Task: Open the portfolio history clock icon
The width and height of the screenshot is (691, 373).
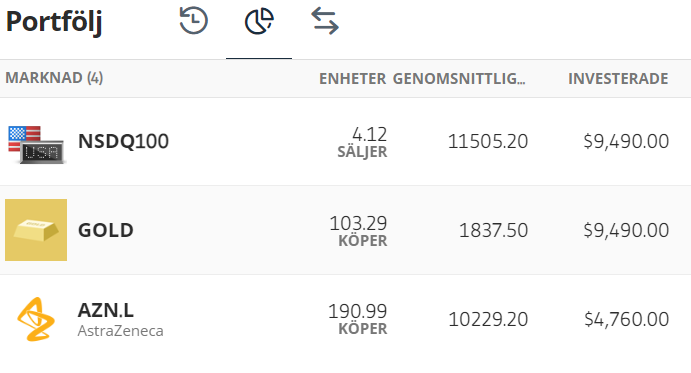Action: (x=193, y=21)
